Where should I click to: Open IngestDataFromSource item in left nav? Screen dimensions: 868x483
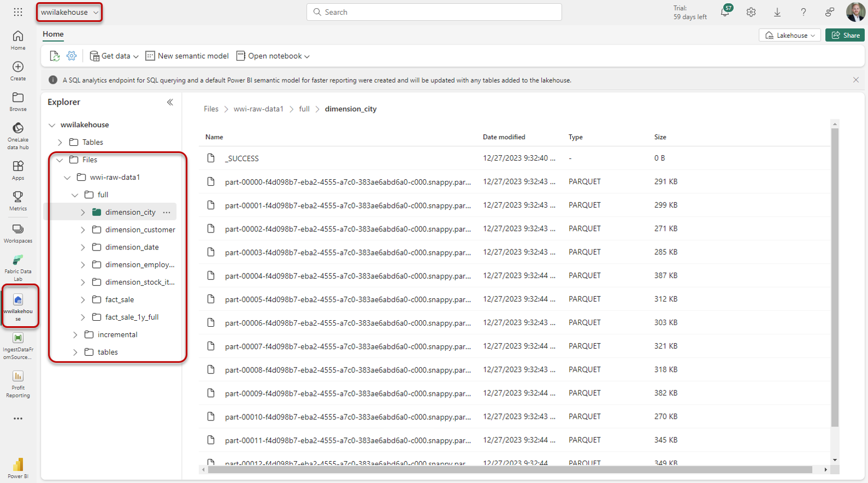18,346
